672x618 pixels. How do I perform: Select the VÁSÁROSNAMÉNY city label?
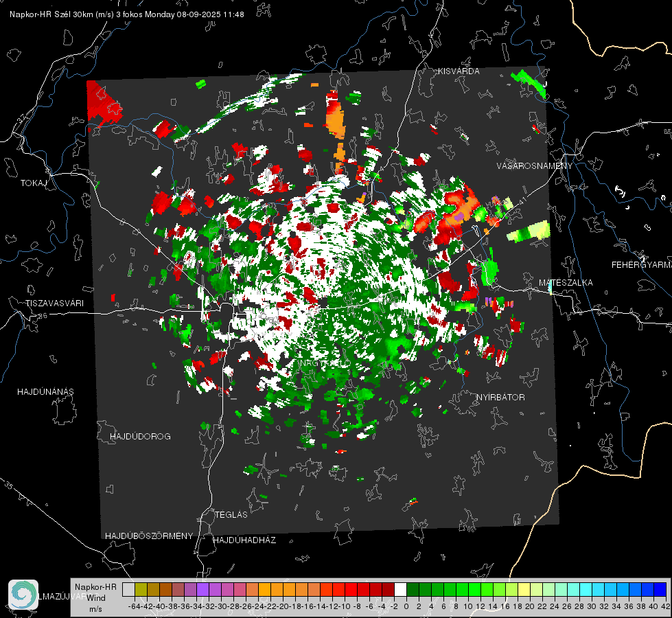(x=535, y=166)
